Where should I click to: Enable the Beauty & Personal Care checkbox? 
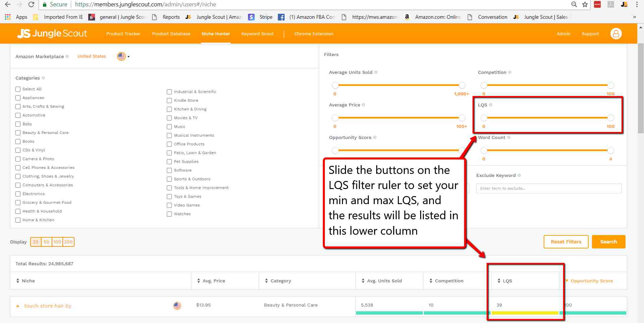[18, 133]
